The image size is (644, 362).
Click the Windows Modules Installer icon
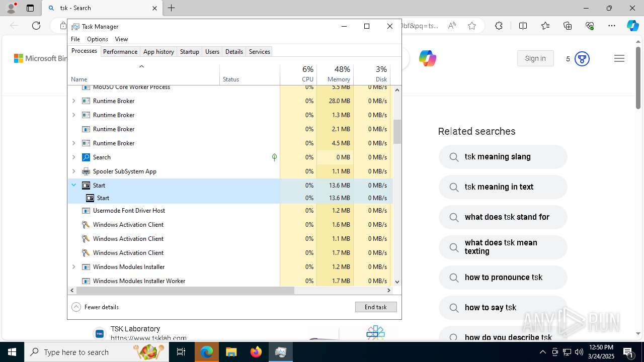[86, 267]
